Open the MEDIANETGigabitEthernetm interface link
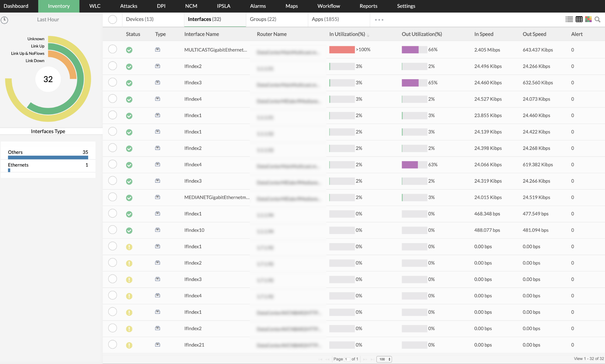 [217, 197]
